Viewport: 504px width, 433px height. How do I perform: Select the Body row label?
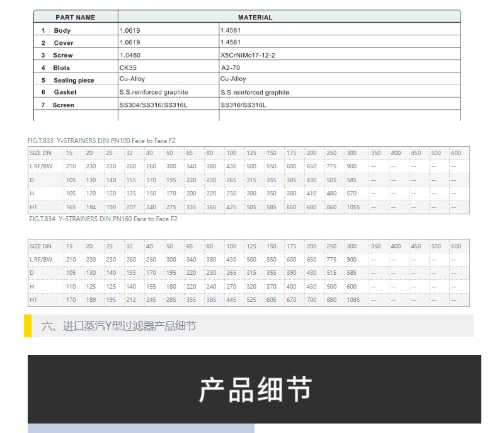coord(62,30)
